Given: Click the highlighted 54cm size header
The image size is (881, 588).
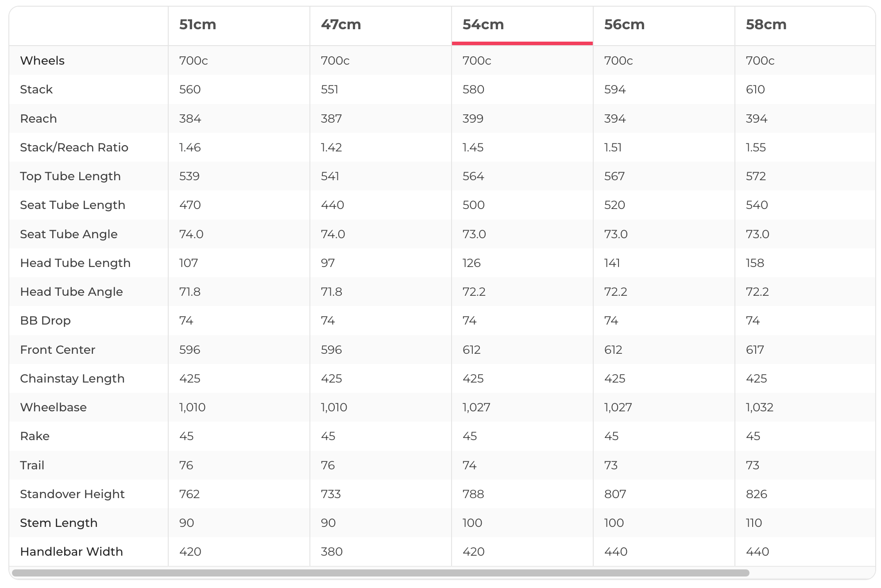Looking at the screenshot, I should (483, 25).
